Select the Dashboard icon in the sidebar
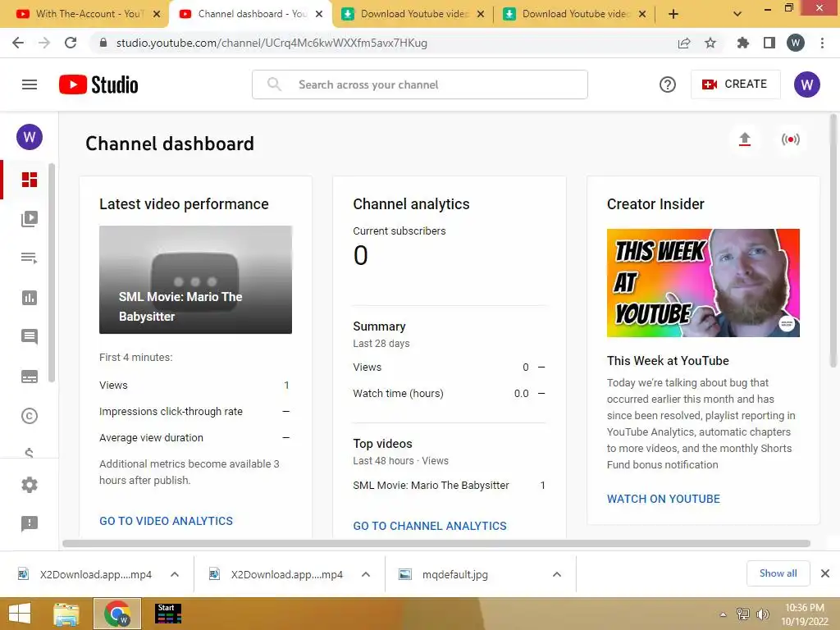840x630 pixels. coord(30,180)
